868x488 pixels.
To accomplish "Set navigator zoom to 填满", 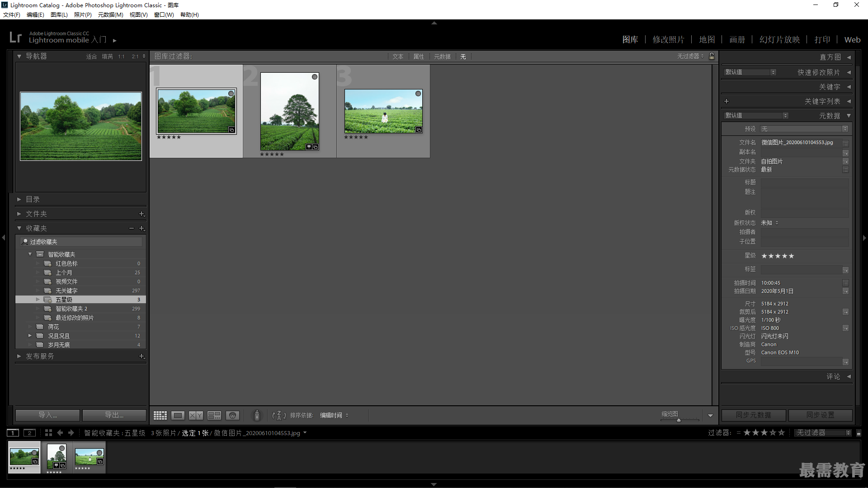I will coord(107,56).
